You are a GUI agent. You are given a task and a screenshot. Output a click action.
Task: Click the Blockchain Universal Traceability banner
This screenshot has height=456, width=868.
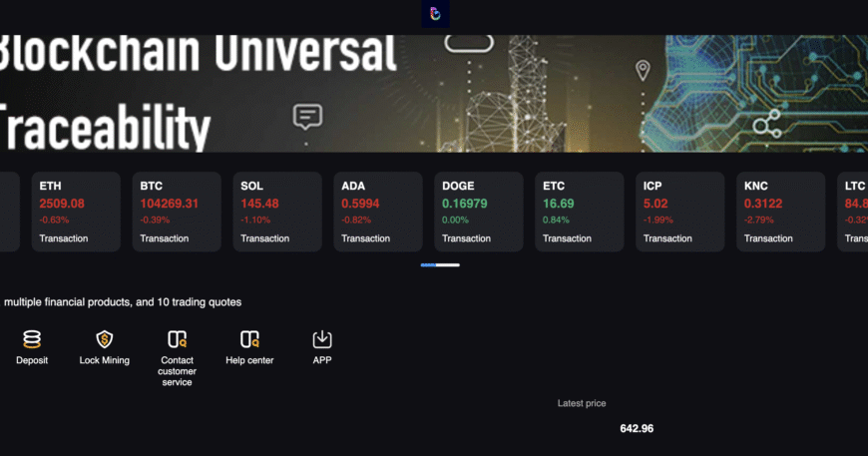pyautogui.click(x=434, y=94)
